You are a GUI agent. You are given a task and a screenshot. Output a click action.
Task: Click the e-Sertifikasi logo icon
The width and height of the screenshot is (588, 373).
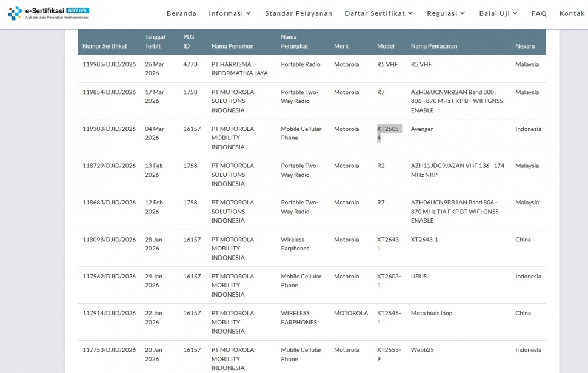[x=15, y=13]
